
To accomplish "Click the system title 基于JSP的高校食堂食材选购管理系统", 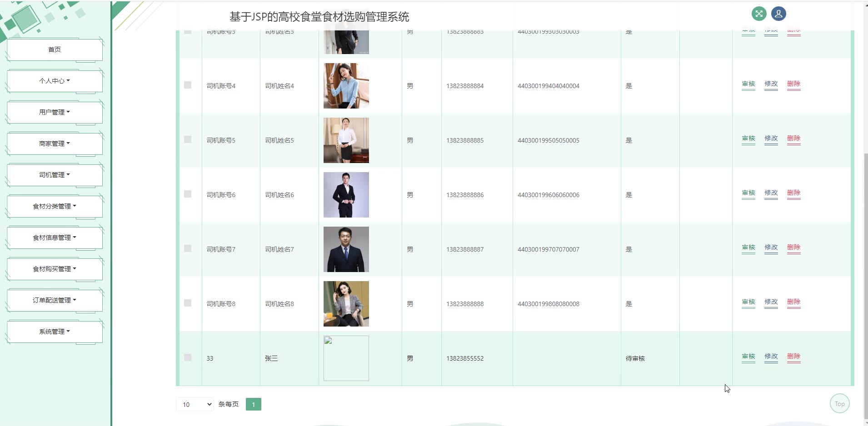I will pos(319,17).
